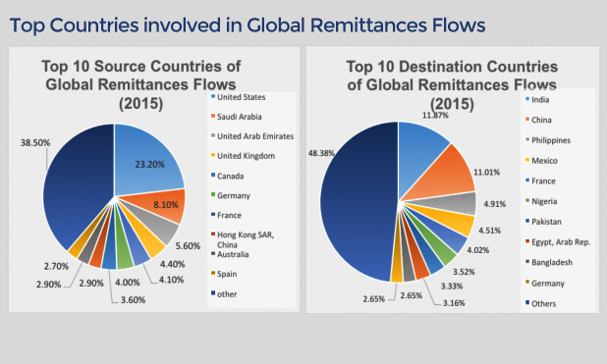Image resolution: width=607 pixels, height=364 pixels.
Task: Click the 11.01% data label
Action: point(486,172)
